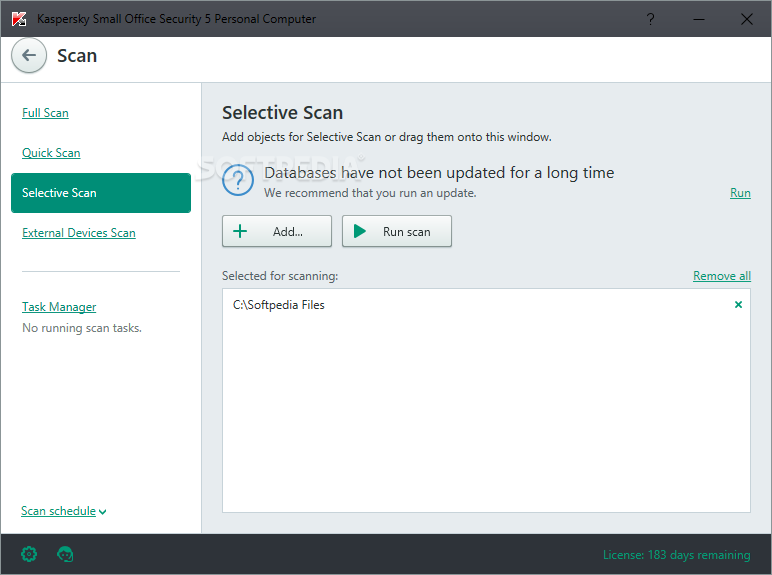The image size is (772, 575).
Task: Remove C:\Softpedia Files using green X
Action: (738, 305)
